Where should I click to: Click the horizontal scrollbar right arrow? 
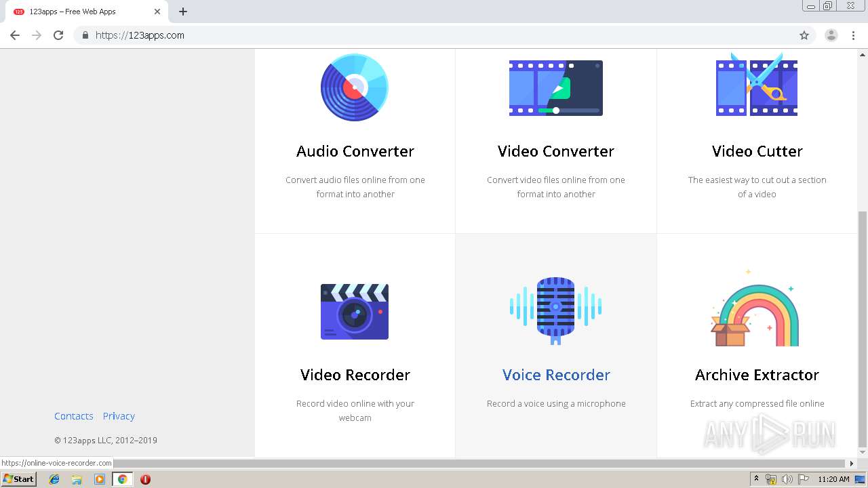[852, 463]
